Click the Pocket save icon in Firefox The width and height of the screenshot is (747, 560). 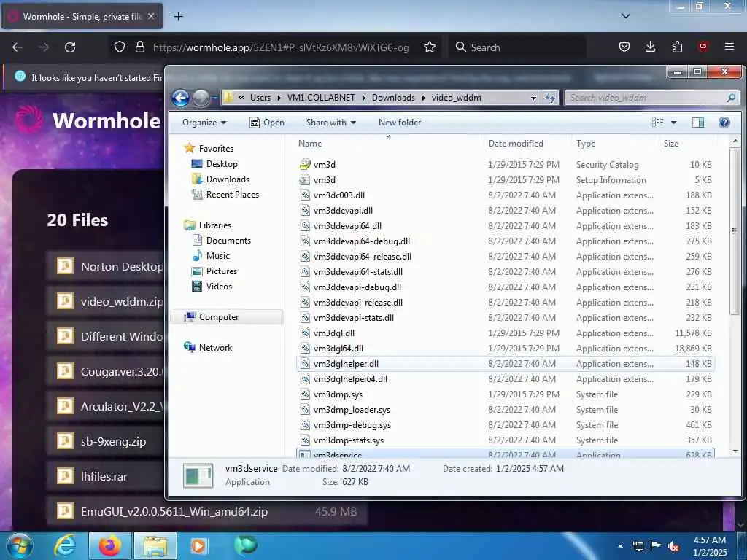[624, 47]
